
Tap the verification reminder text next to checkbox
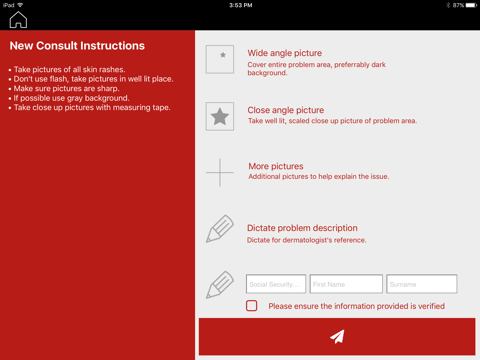pos(357,306)
